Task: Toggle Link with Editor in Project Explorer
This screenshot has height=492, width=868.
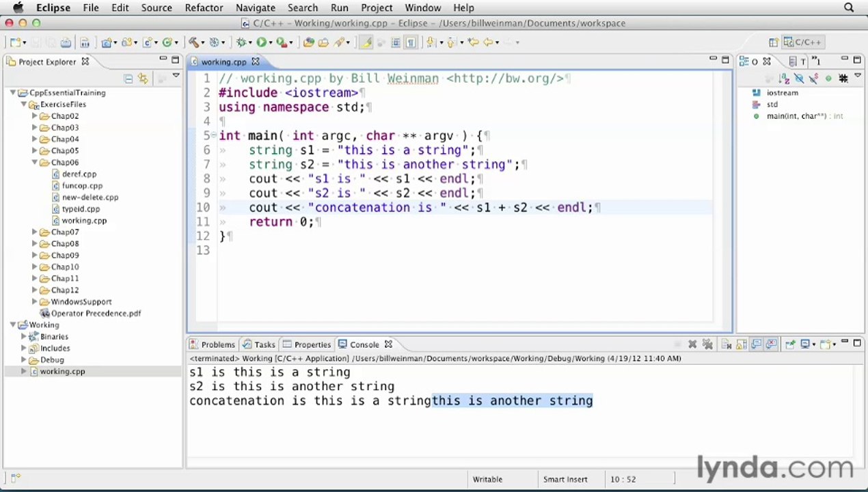Action: [x=143, y=79]
